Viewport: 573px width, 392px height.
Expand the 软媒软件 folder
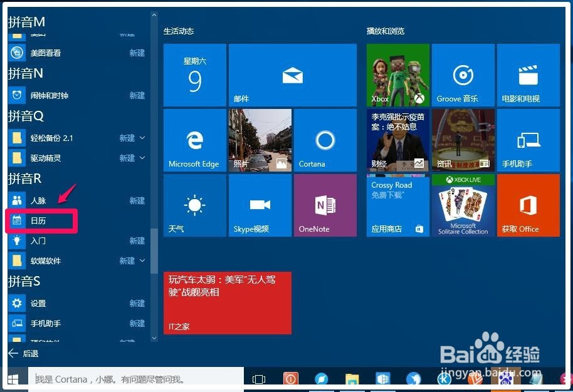[x=142, y=260]
